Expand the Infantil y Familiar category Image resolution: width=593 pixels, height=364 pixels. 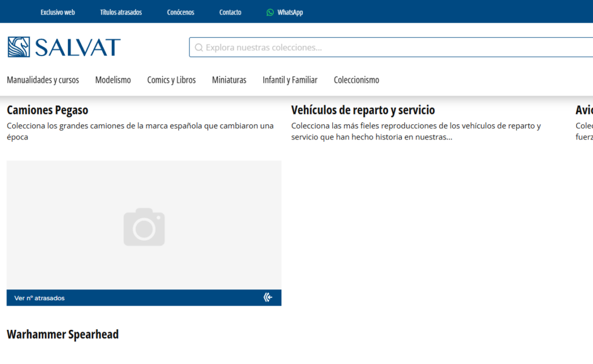290,80
